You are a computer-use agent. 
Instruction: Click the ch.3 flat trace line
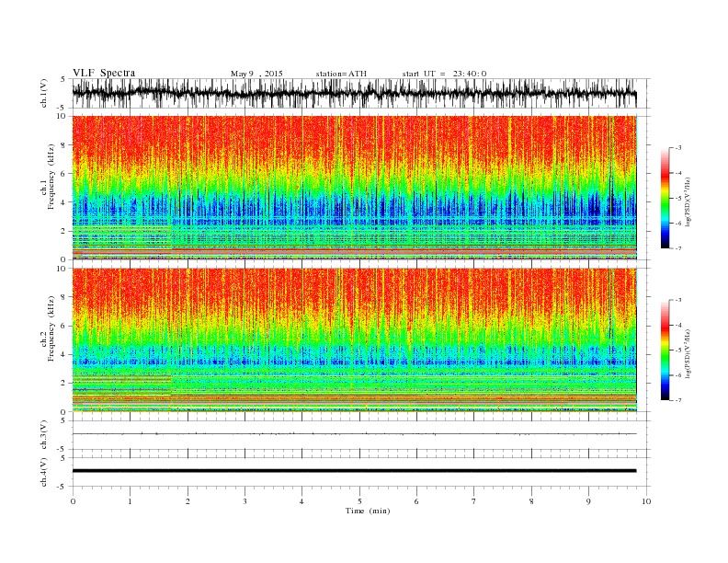point(354,434)
